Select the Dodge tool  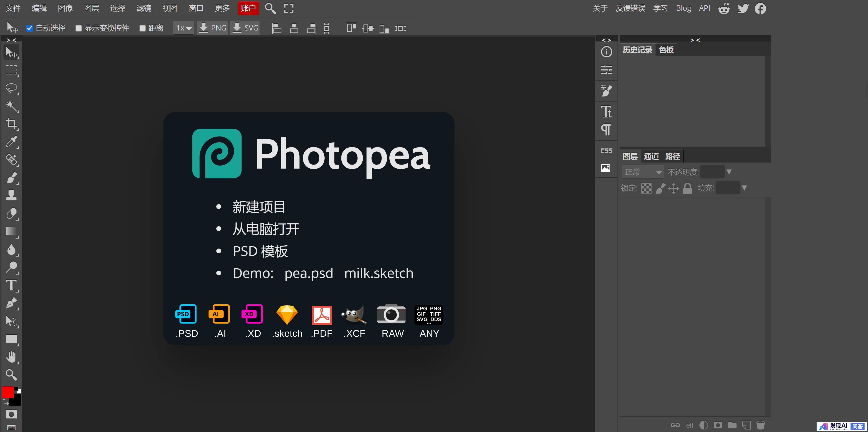[11, 267]
